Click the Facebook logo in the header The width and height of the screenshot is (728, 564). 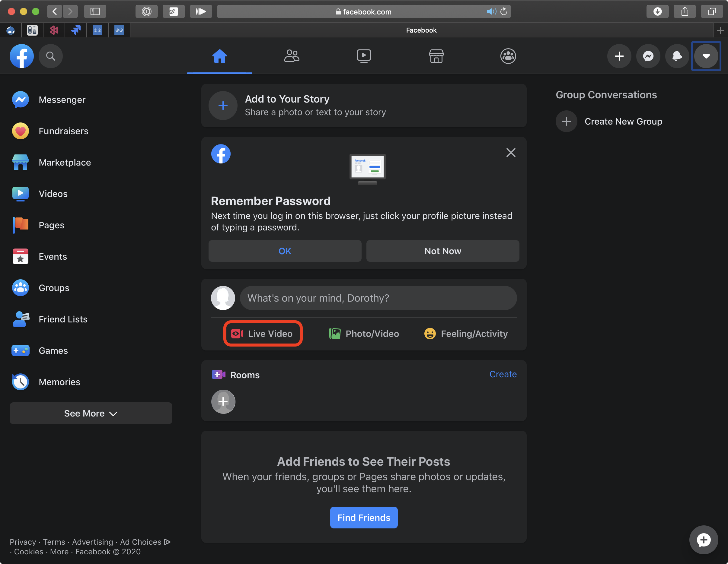[x=22, y=56]
